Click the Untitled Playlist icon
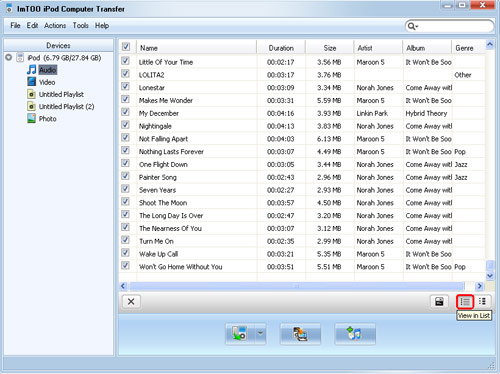The height and width of the screenshot is (374, 500). pos(31,94)
